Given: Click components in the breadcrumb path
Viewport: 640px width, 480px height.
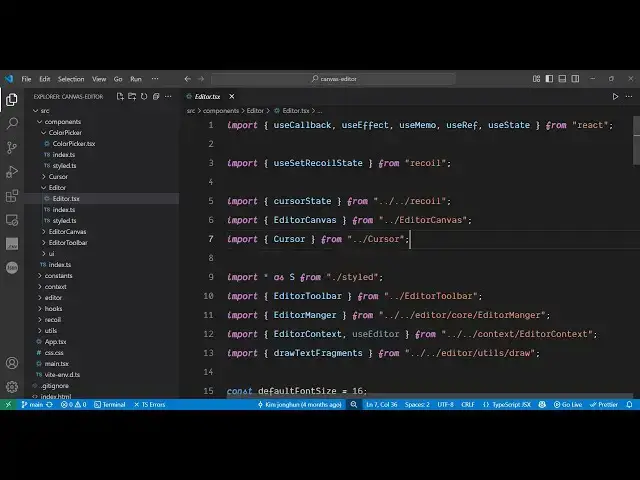Looking at the screenshot, I should [221, 111].
